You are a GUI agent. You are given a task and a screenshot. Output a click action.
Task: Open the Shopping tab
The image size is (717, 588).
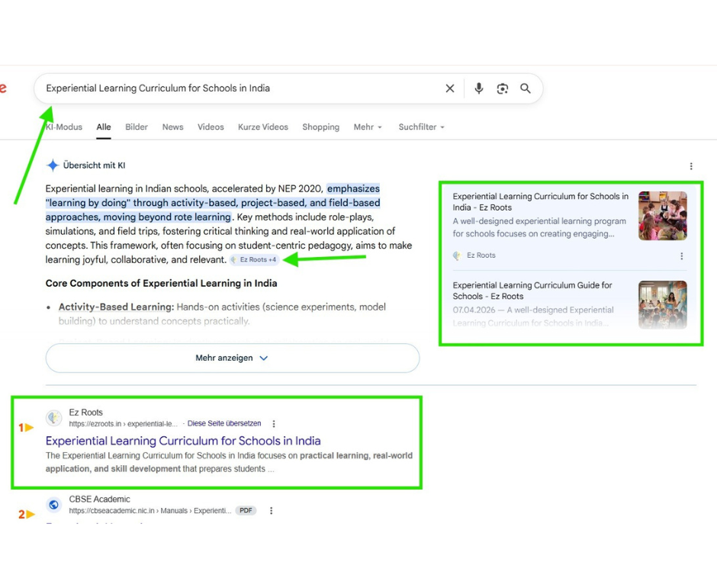point(320,127)
